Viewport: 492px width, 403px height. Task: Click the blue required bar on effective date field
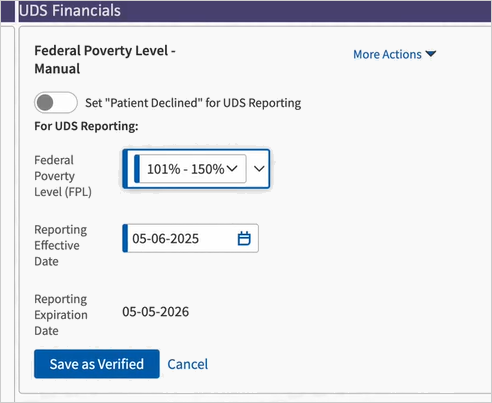click(125, 238)
